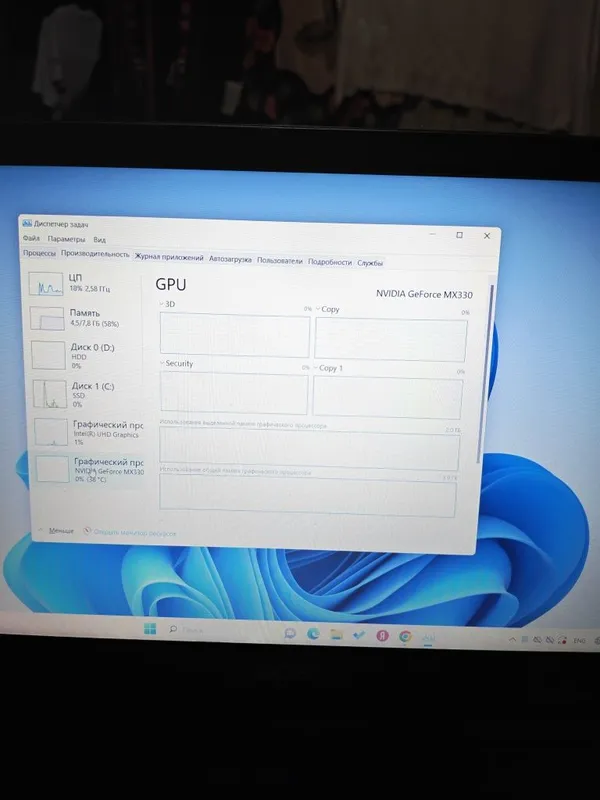Switch to Журнал приложений tab

(x=169, y=257)
